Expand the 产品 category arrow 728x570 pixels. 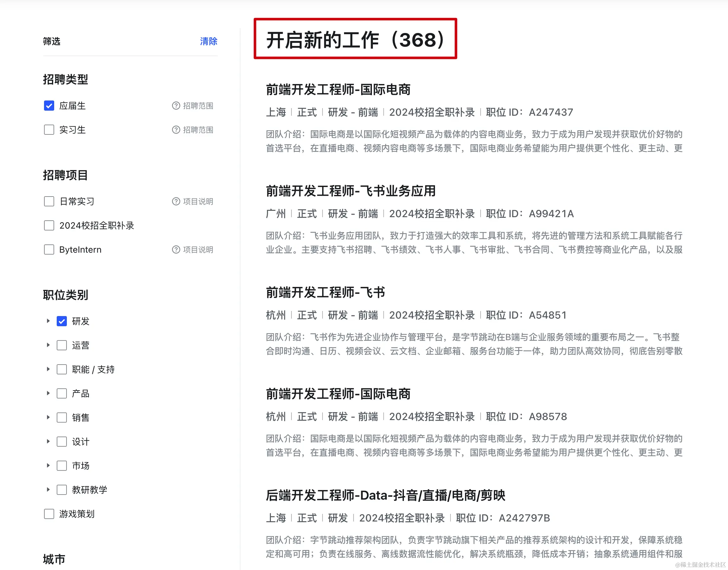pos(48,393)
